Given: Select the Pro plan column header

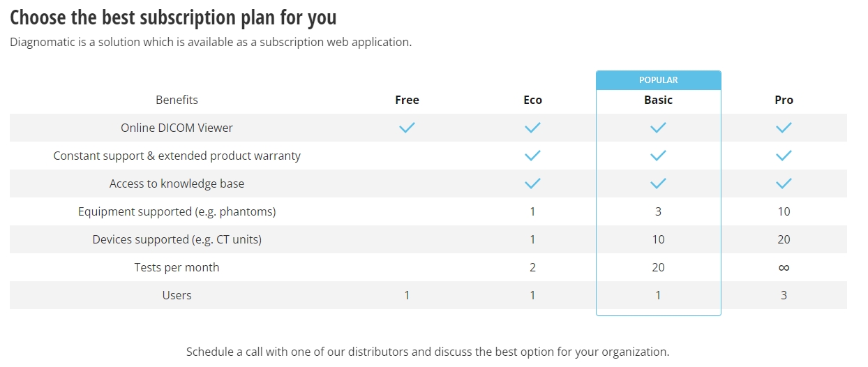Looking at the screenshot, I should point(784,100).
